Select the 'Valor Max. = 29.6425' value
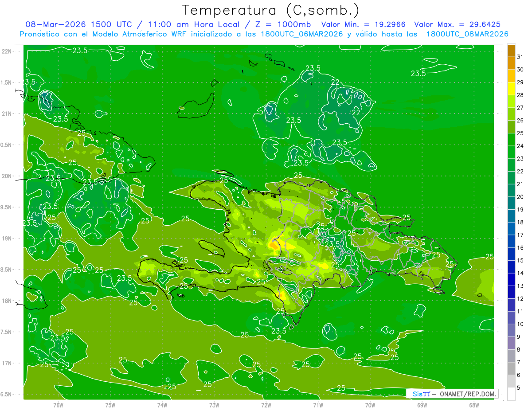Viewport: 532px width, 411px height. [460, 24]
